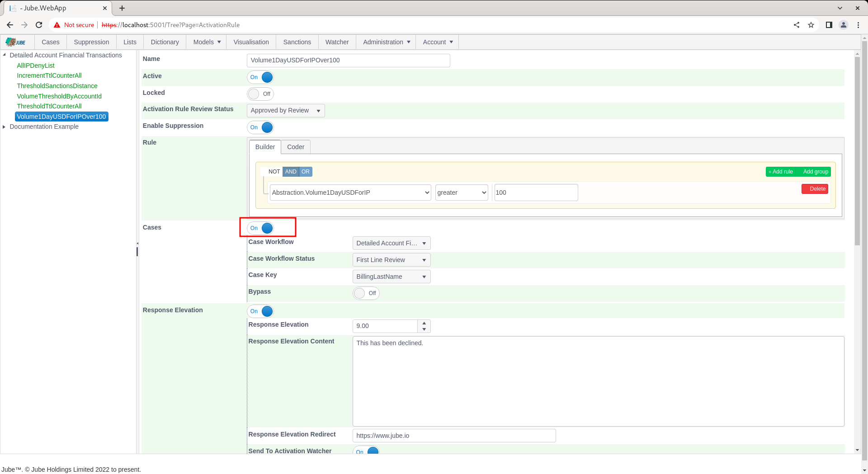Select OR condition in rule group

[x=306, y=172]
